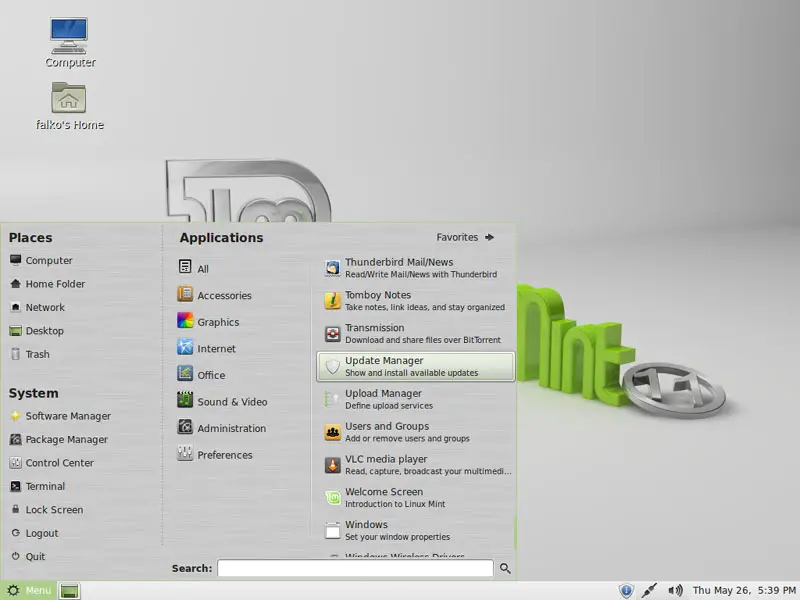The height and width of the screenshot is (600, 800).
Task: Open the network connection tray icon
Action: [649, 591]
